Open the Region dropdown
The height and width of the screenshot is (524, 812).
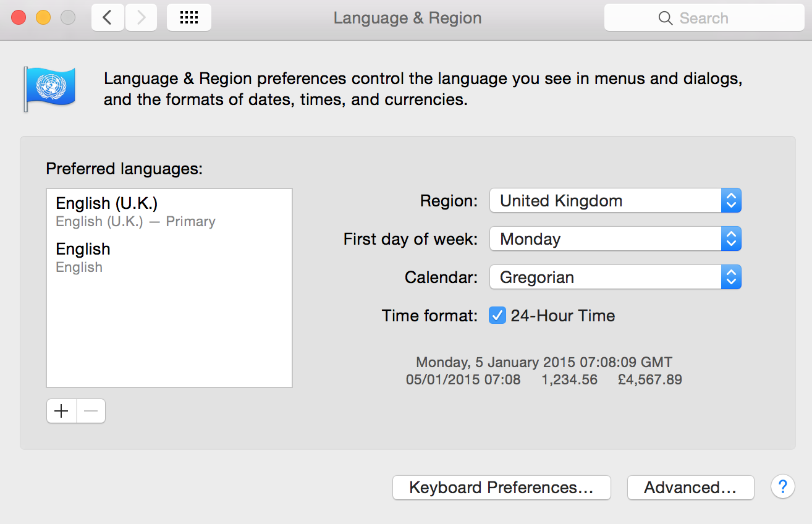(x=615, y=201)
